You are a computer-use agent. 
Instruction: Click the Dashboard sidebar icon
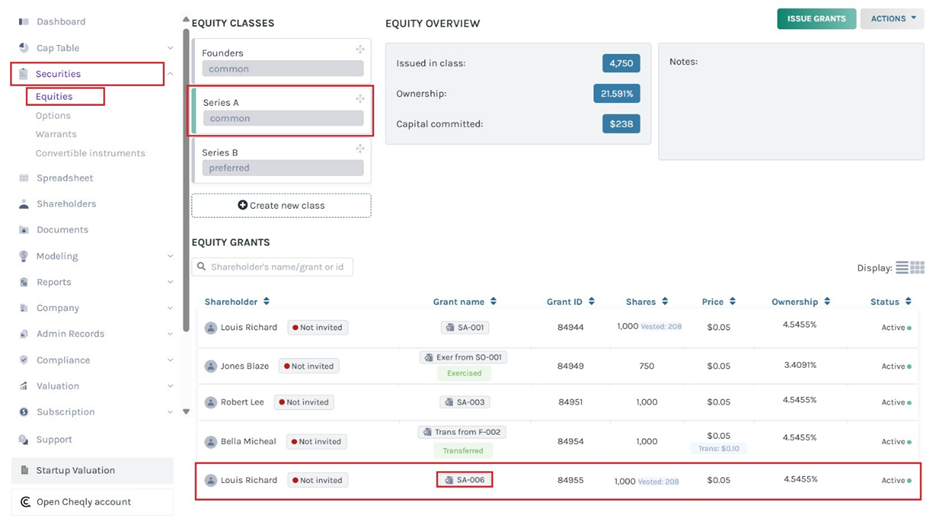coord(24,22)
